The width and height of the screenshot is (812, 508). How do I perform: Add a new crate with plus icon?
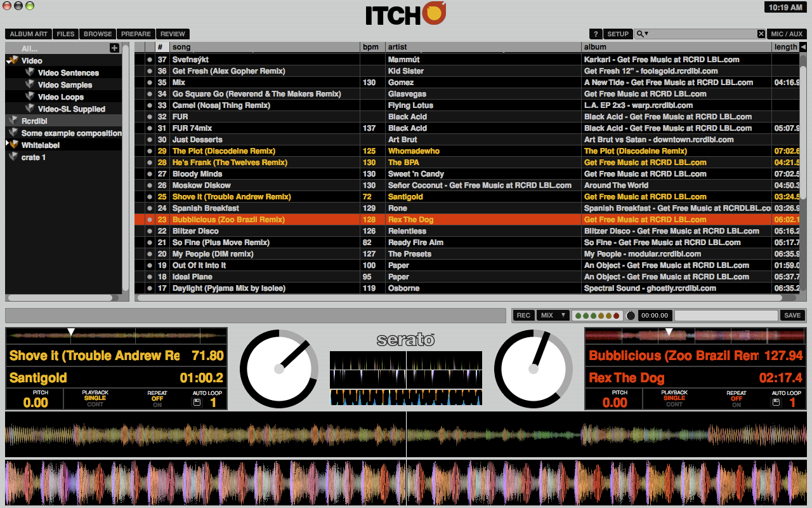pyautogui.click(x=114, y=48)
